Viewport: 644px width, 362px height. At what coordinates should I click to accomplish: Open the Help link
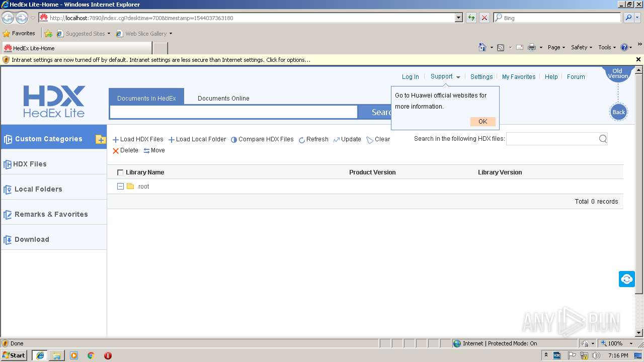(x=551, y=77)
